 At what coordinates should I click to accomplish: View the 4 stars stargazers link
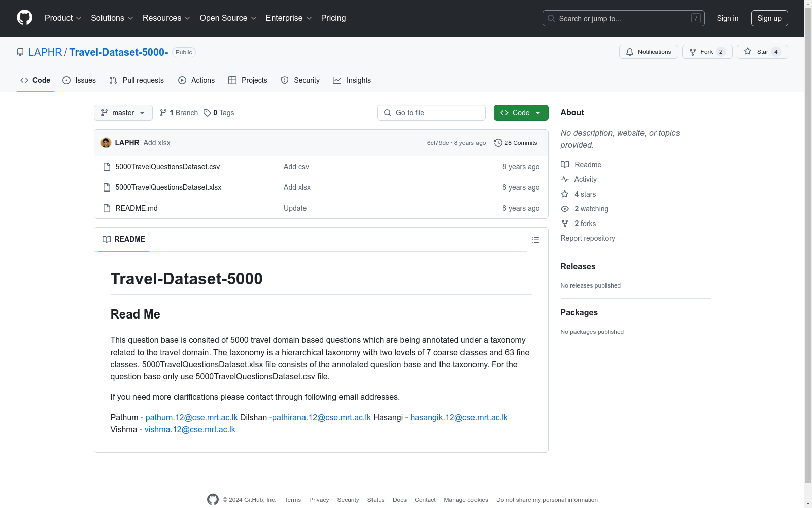click(x=579, y=194)
